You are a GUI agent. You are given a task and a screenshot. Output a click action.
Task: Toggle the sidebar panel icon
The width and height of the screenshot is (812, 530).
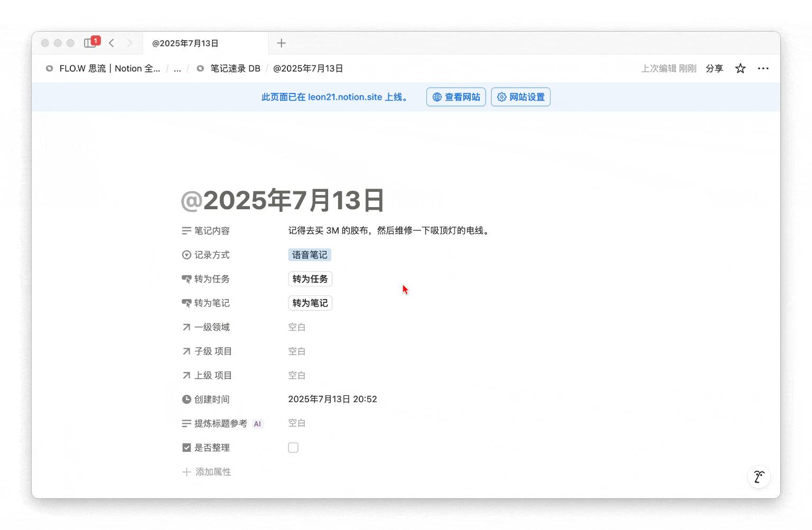[x=90, y=43]
